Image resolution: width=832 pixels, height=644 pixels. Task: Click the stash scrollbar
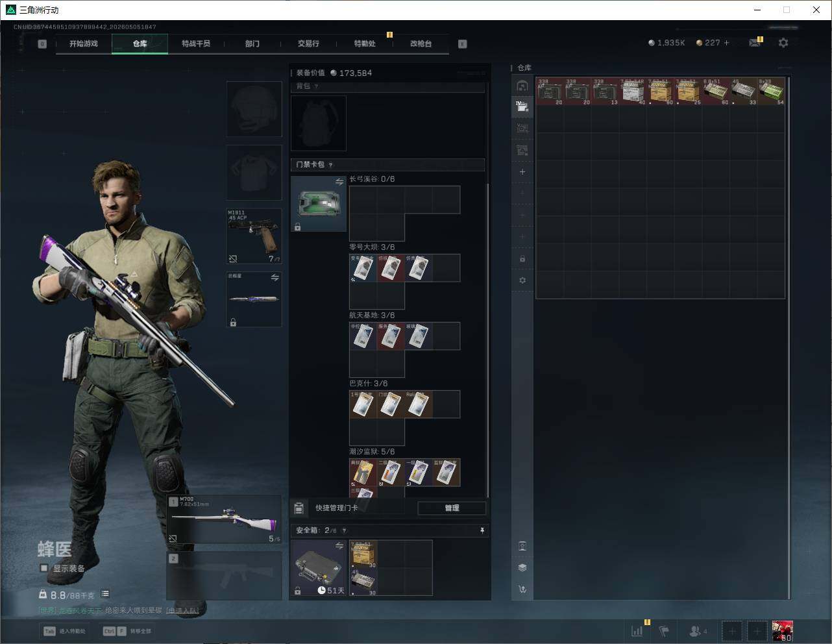[x=789, y=338]
